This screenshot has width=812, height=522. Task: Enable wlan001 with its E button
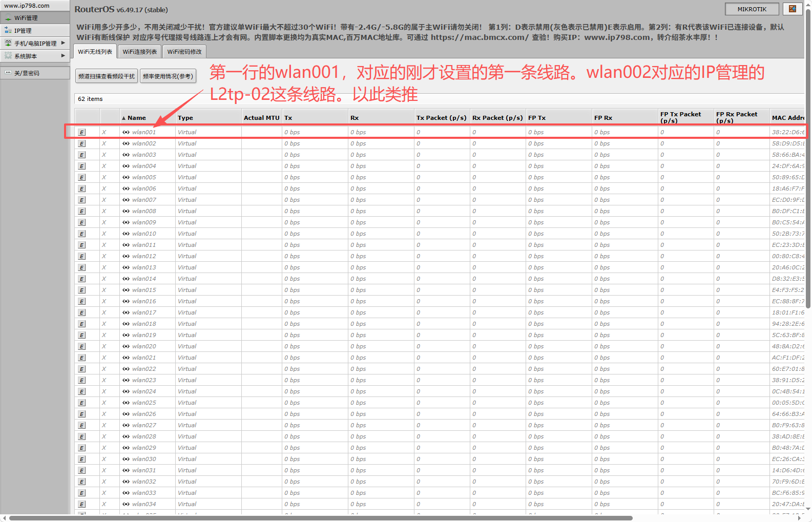81,132
